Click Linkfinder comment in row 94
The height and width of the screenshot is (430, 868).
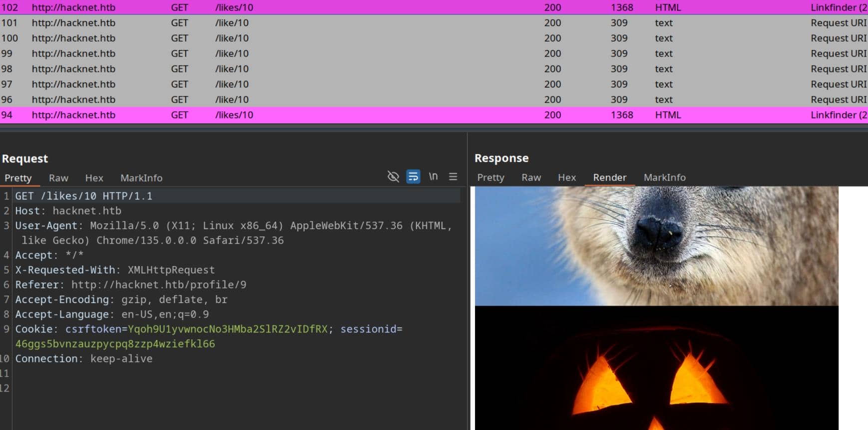[x=839, y=115]
